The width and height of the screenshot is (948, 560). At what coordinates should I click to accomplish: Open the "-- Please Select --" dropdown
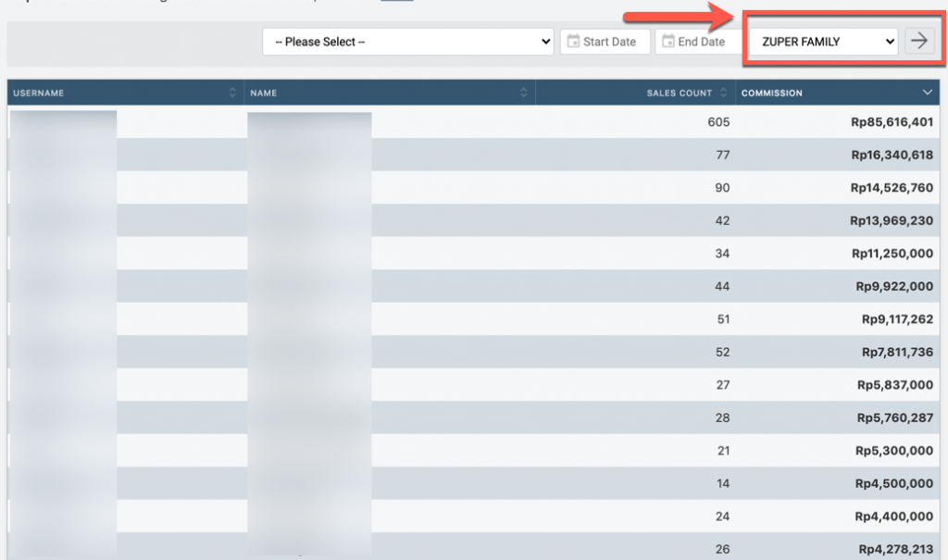(x=407, y=42)
